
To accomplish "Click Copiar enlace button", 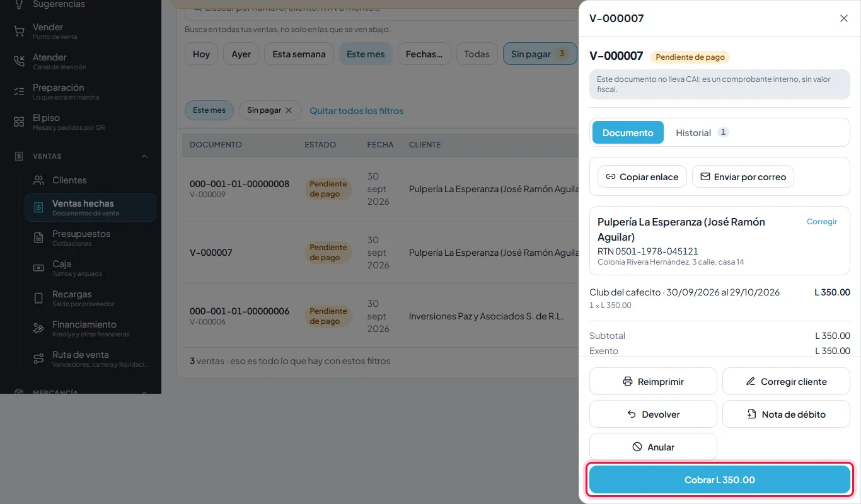I will pos(642,177).
